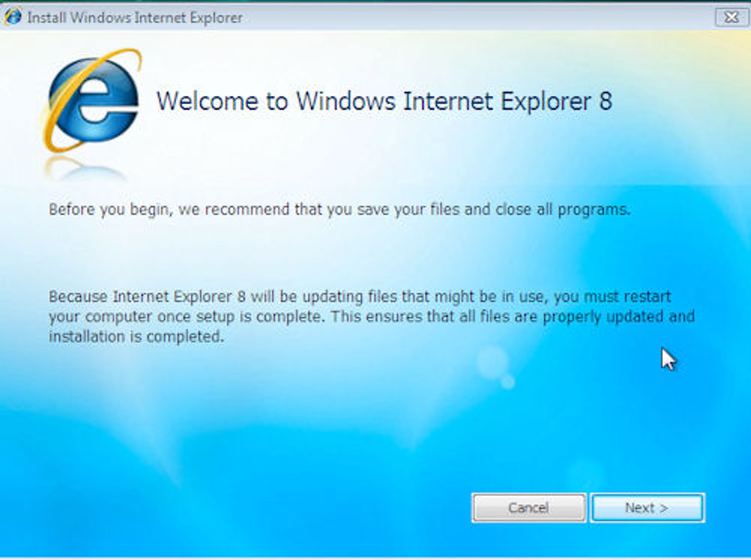Click the word 'Explorer' in the title bar

216,18
